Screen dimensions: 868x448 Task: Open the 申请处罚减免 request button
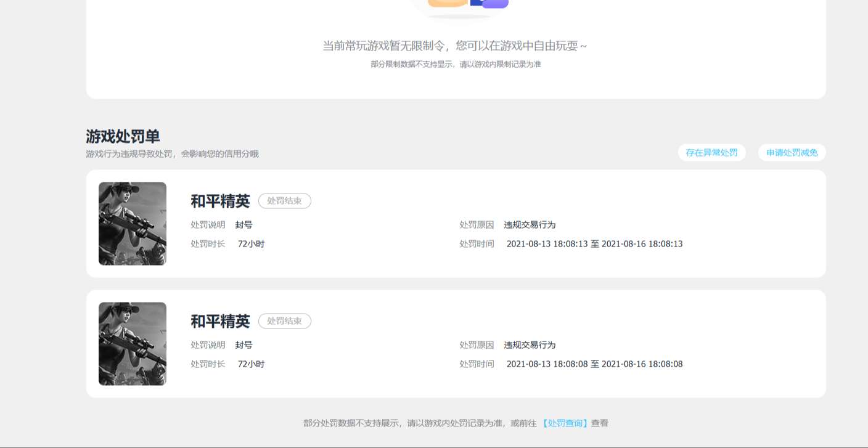(x=792, y=152)
